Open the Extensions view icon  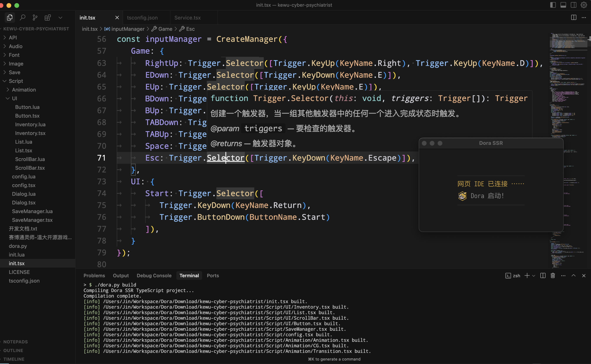point(47,17)
